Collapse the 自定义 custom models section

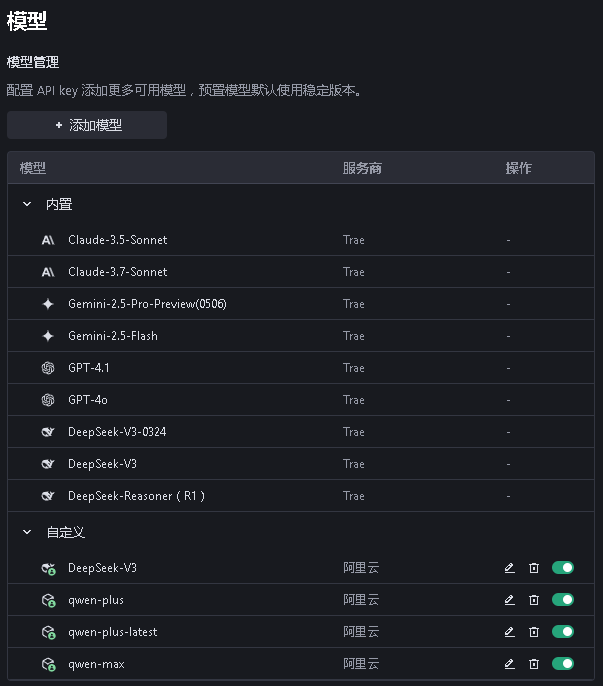(x=27, y=532)
